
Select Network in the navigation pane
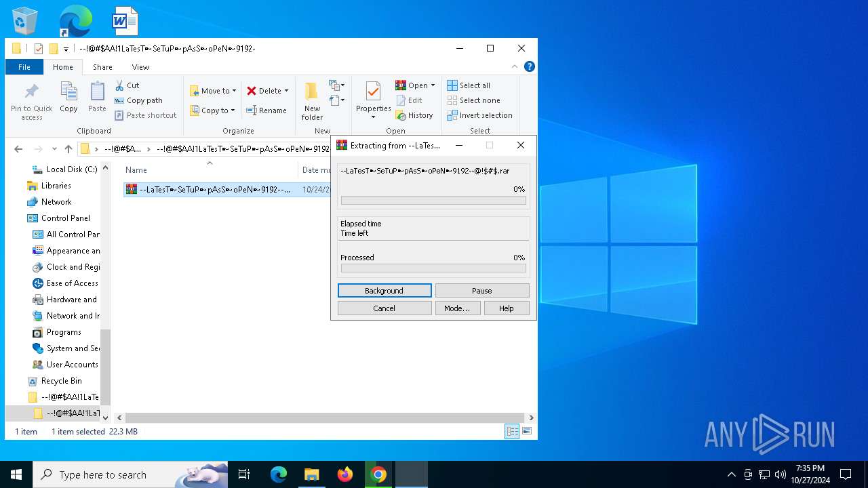tap(49, 202)
